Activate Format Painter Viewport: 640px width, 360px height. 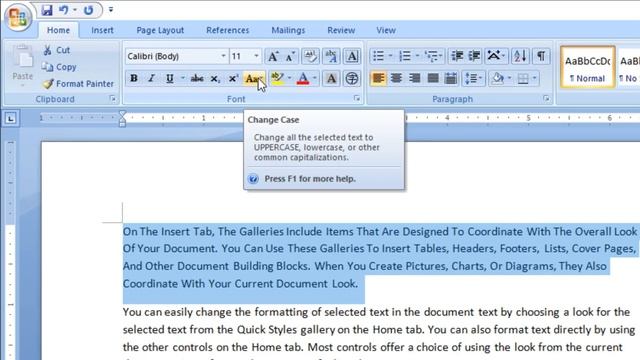(x=79, y=84)
